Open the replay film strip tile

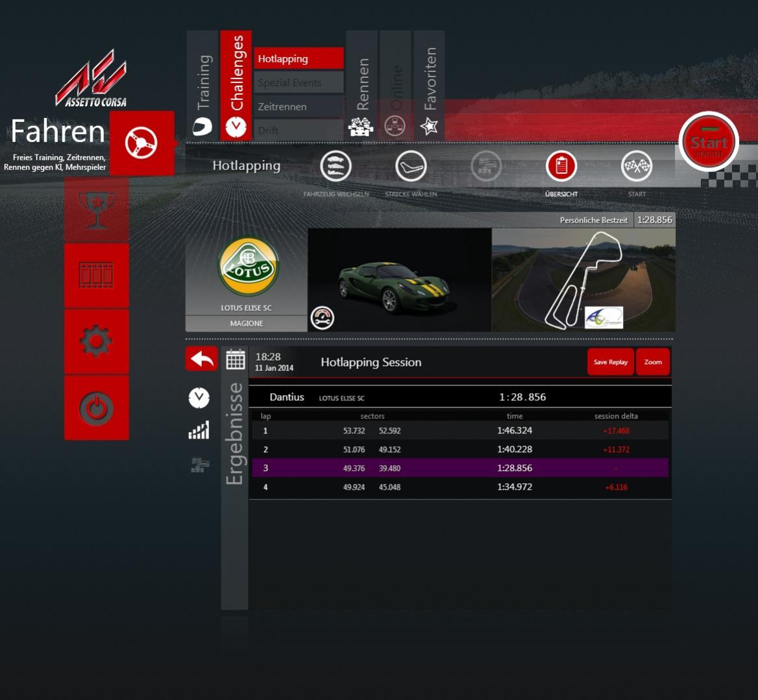pos(97,275)
